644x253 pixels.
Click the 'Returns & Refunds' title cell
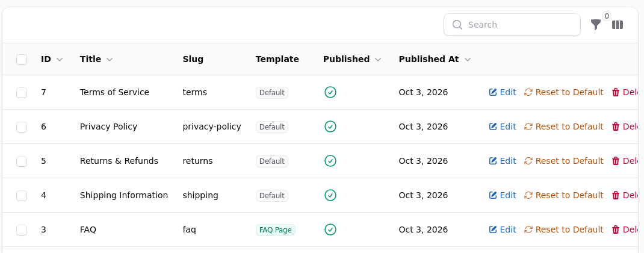[x=119, y=161]
